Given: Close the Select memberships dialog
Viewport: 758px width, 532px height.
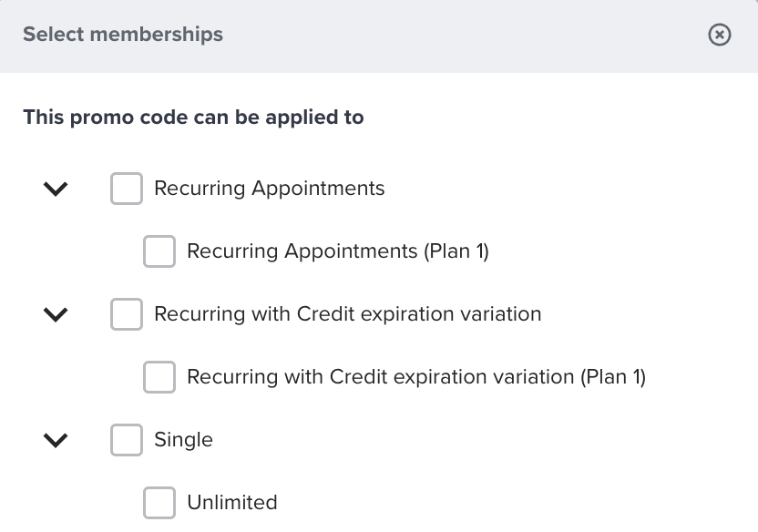Looking at the screenshot, I should (x=719, y=36).
